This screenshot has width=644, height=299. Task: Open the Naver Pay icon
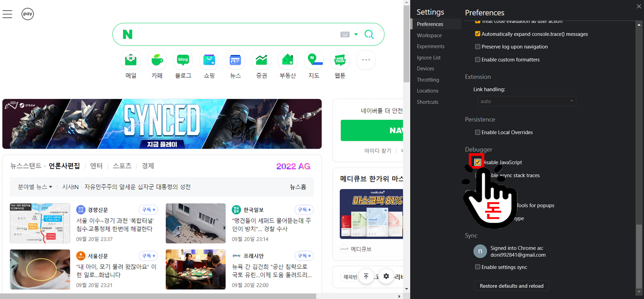click(x=28, y=14)
